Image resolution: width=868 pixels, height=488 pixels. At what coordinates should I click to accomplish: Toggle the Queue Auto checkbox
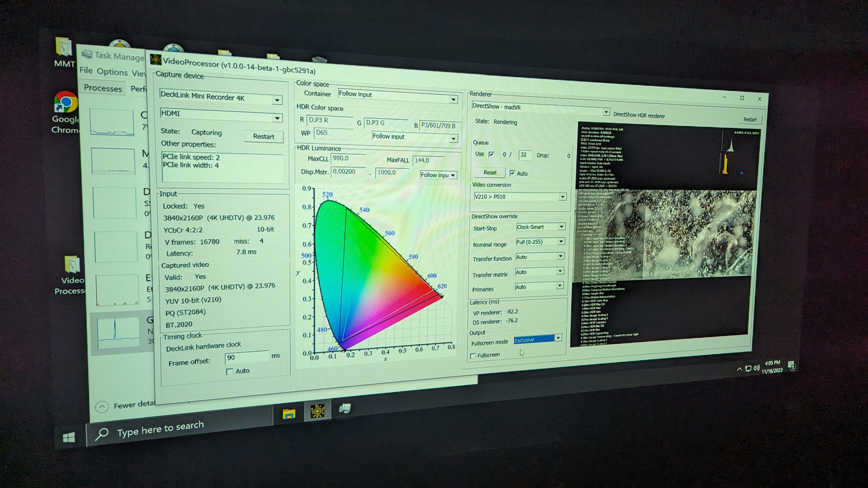tap(512, 173)
